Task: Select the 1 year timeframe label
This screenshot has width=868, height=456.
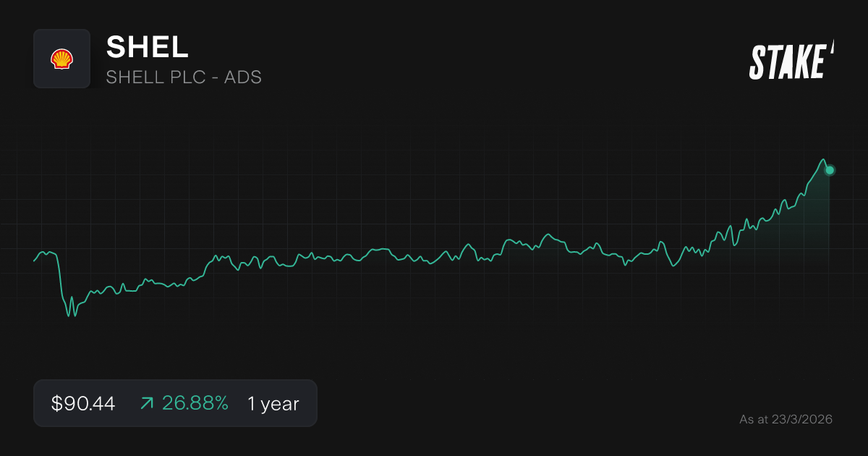Action: [x=273, y=404]
